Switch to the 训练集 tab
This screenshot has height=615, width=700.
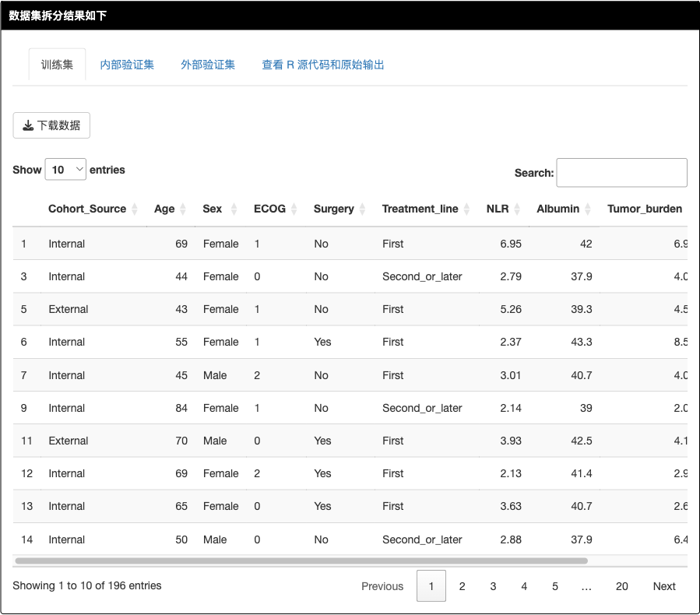[x=57, y=65]
